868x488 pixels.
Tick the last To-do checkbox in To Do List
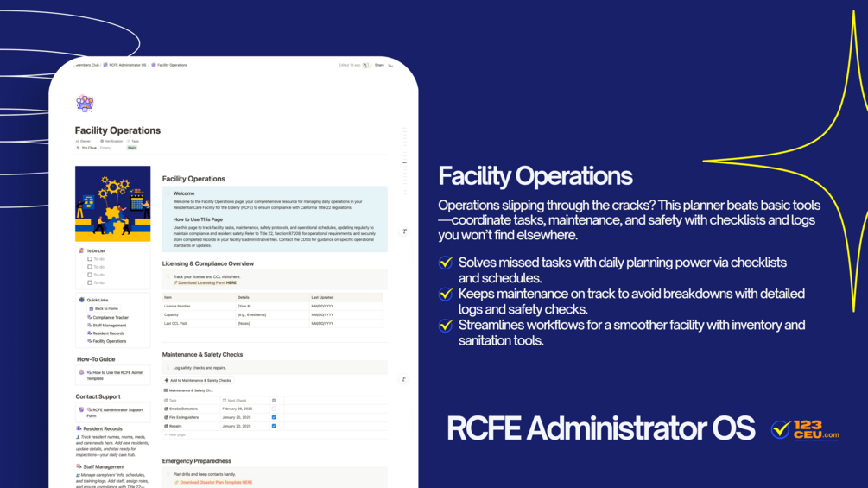pyautogui.click(x=90, y=282)
